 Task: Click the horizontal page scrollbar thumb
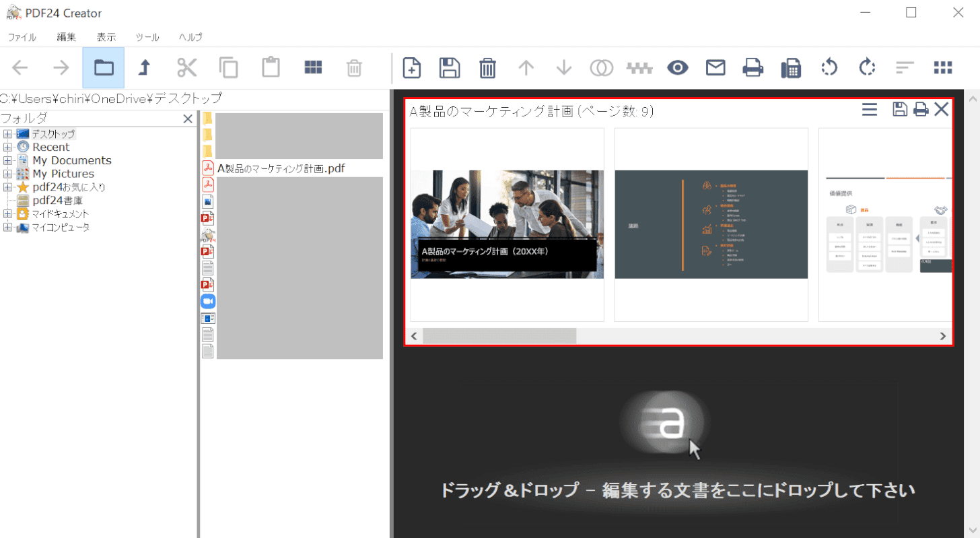click(x=499, y=336)
